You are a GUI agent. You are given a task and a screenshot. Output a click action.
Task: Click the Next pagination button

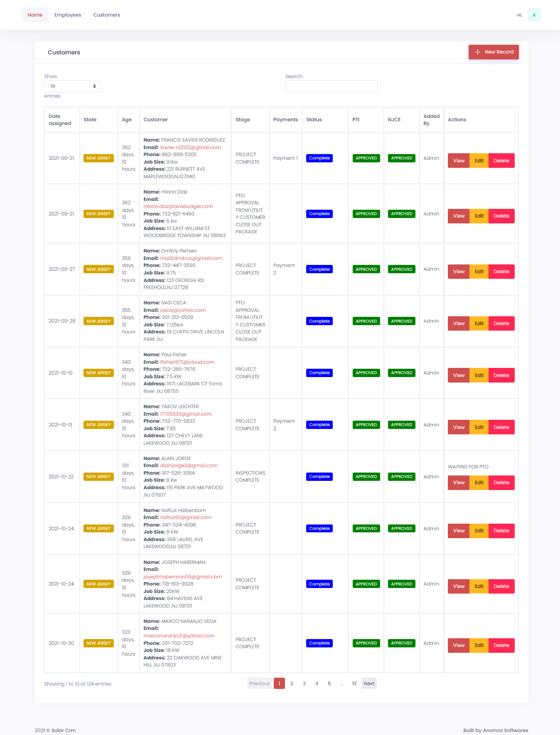click(x=369, y=684)
